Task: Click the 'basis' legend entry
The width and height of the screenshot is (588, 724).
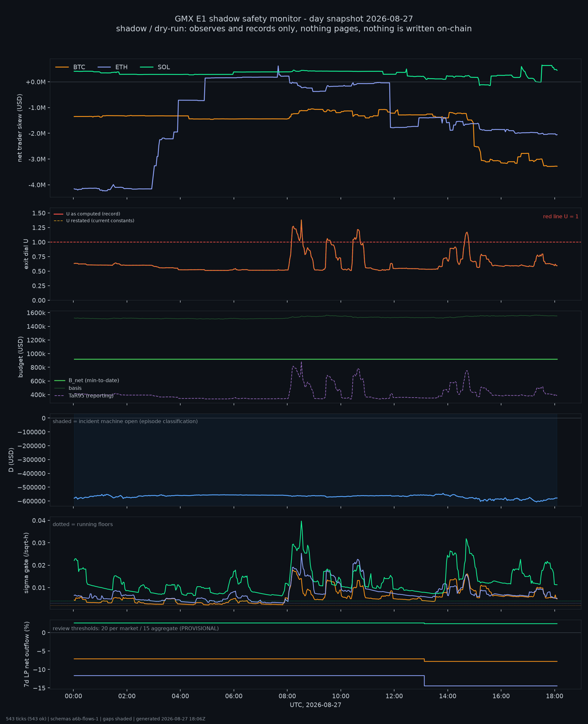Action: (68, 388)
